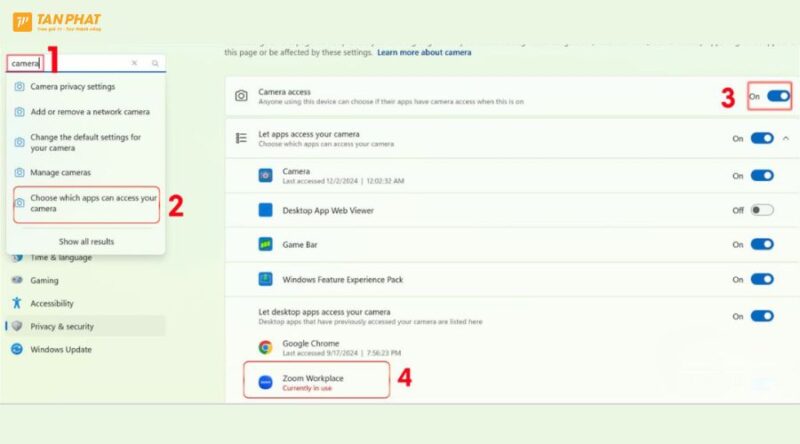Open Privacy & security in sidebar
This screenshot has width=800, height=444.
pyautogui.click(x=62, y=326)
